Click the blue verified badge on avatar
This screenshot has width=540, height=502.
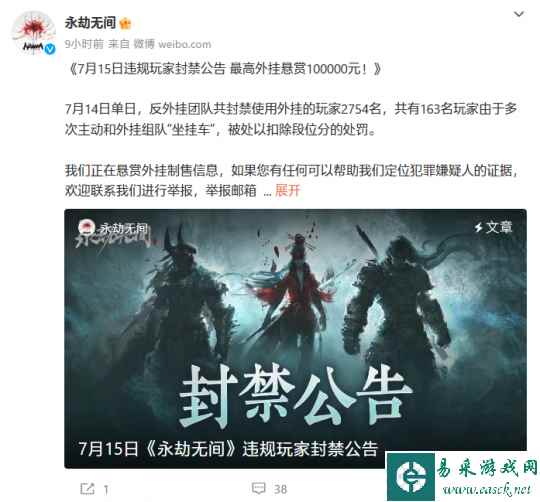coord(50,49)
